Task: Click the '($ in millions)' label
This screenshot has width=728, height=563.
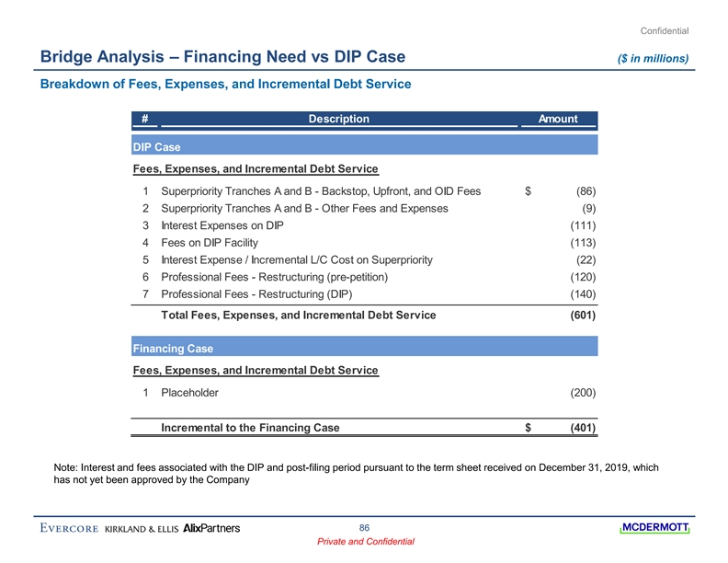Action: [653, 59]
